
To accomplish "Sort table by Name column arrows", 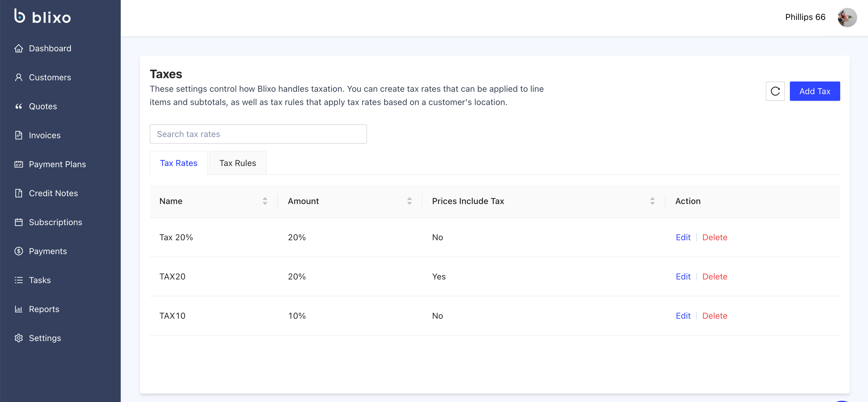I will (x=265, y=201).
